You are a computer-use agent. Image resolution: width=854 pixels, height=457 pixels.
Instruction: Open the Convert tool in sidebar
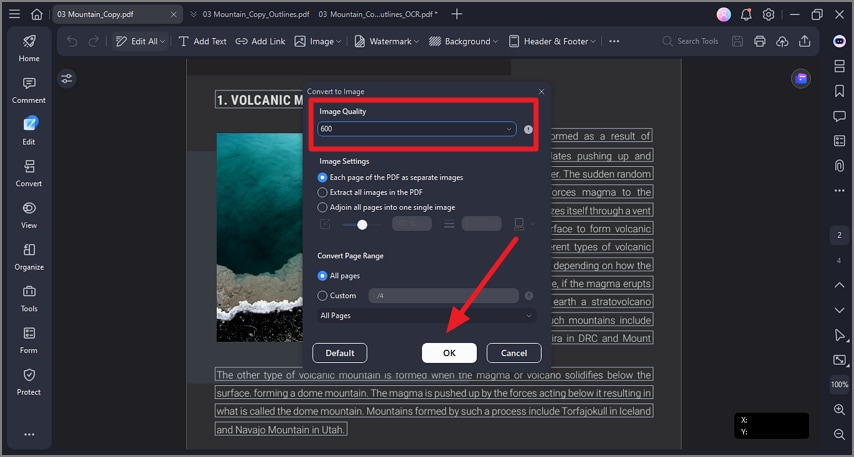29,173
